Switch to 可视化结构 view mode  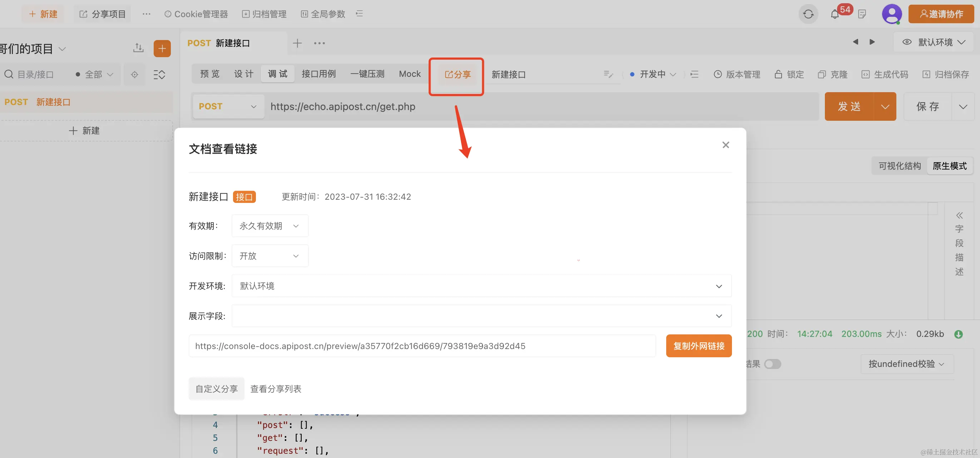pos(899,166)
